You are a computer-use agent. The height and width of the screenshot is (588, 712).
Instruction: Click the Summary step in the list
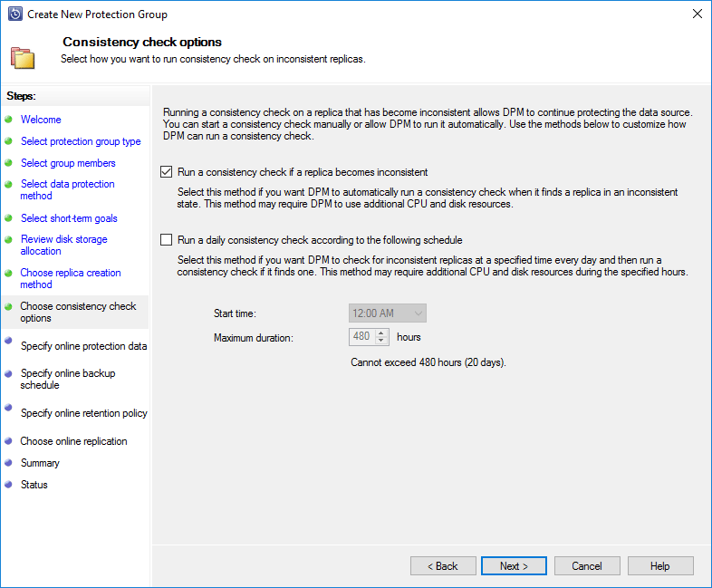pos(40,463)
